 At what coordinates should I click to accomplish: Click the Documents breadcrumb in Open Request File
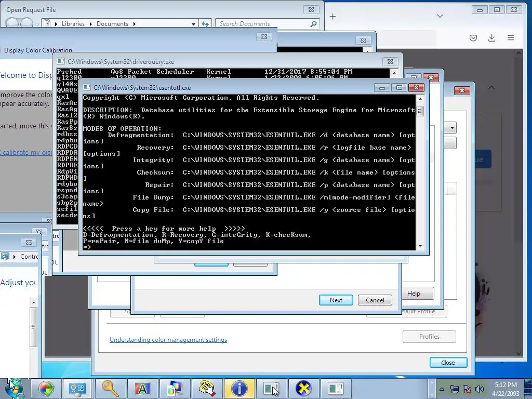click(112, 24)
